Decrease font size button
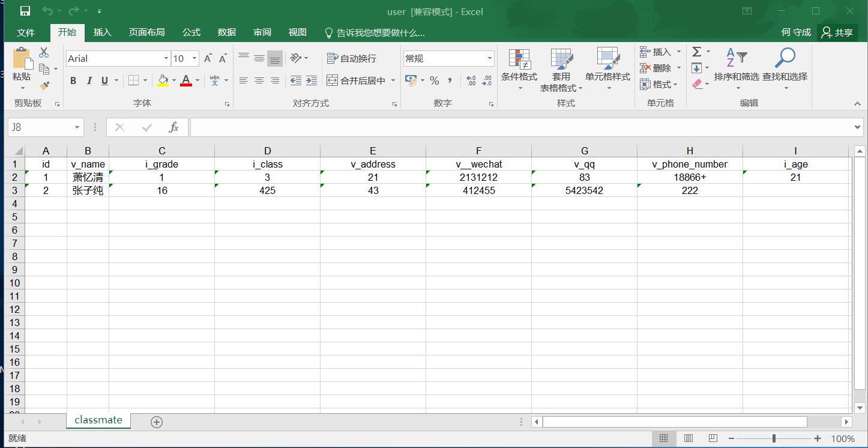Image resolution: width=868 pixels, height=448 pixels. point(223,58)
